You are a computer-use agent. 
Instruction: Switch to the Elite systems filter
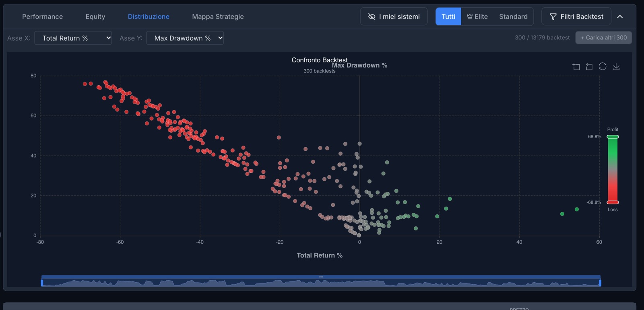point(477,16)
